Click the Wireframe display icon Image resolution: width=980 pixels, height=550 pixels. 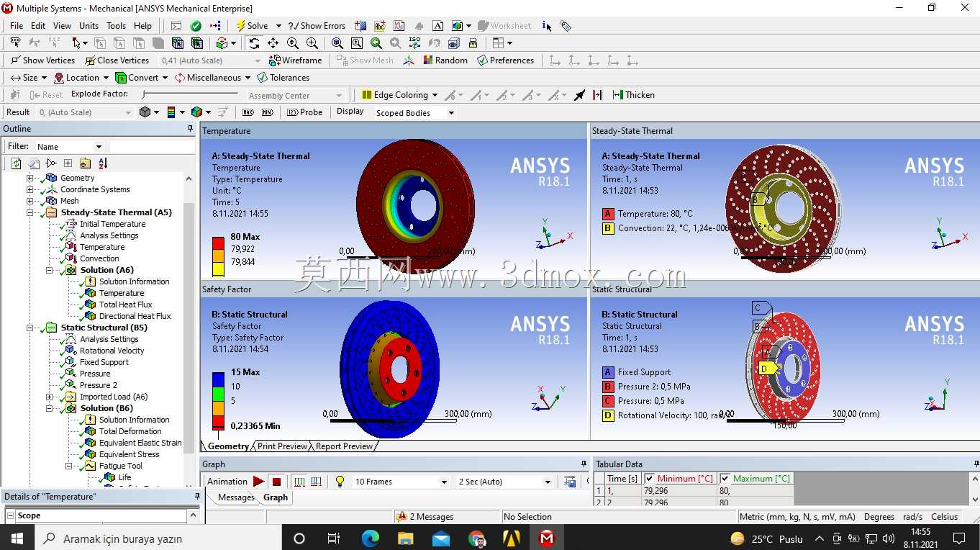click(x=295, y=60)
